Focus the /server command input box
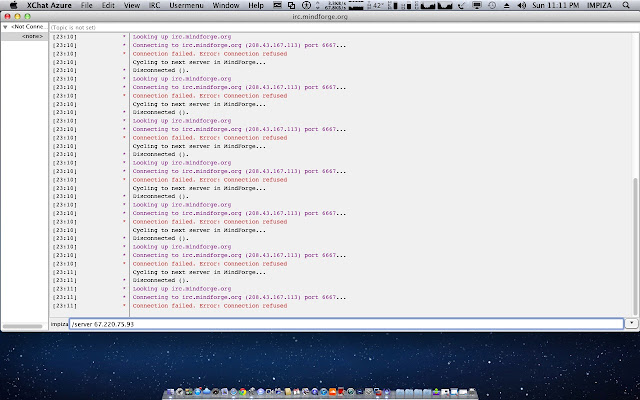The height and width of the screenshot is (400, 640). coord(346,324)
